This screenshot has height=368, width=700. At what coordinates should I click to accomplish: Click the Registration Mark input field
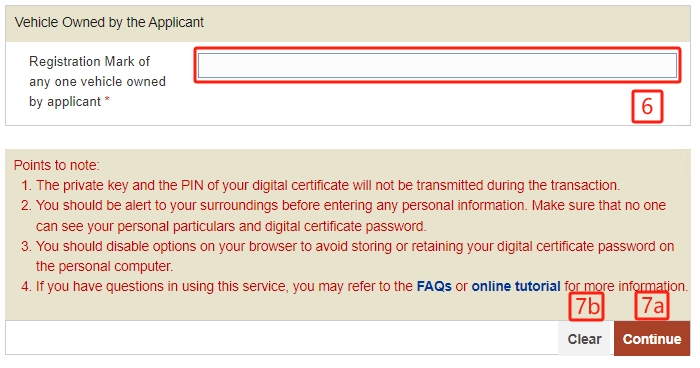click(x=437, y=66)
